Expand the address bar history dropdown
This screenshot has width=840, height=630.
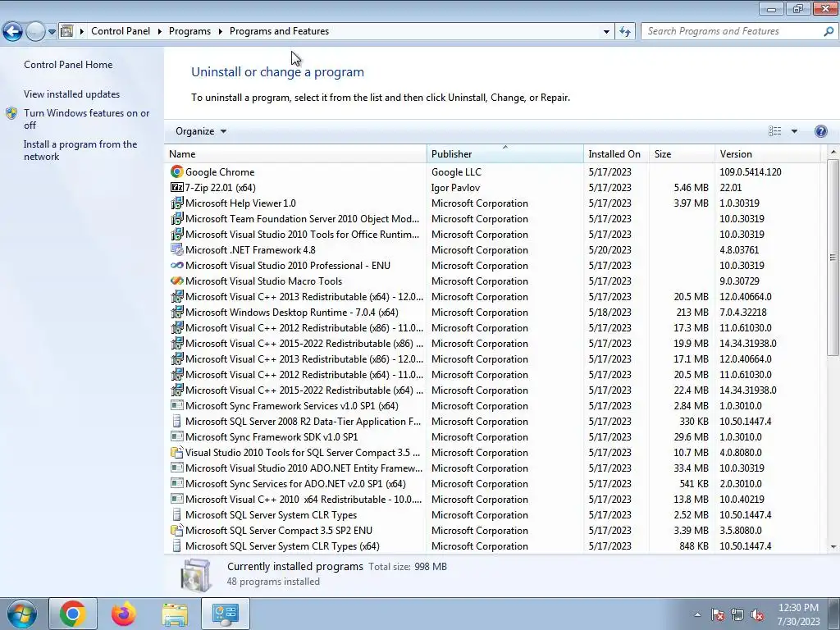click(x=606, y=32)
